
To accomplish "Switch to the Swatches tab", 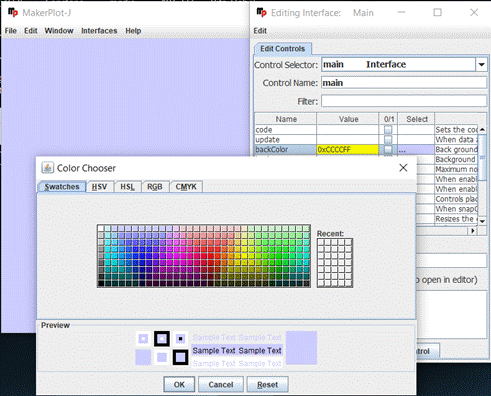I will pyautogui.click(x=62, y=187).
